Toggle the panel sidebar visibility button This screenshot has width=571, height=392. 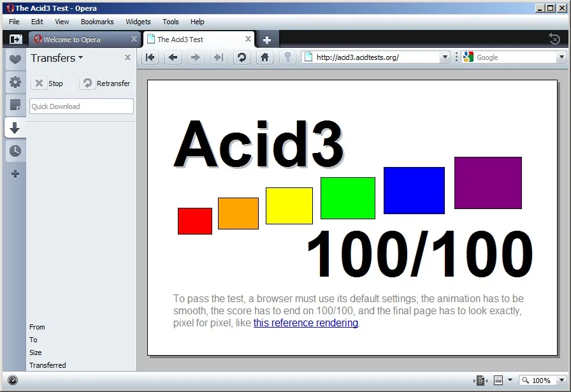15,39
